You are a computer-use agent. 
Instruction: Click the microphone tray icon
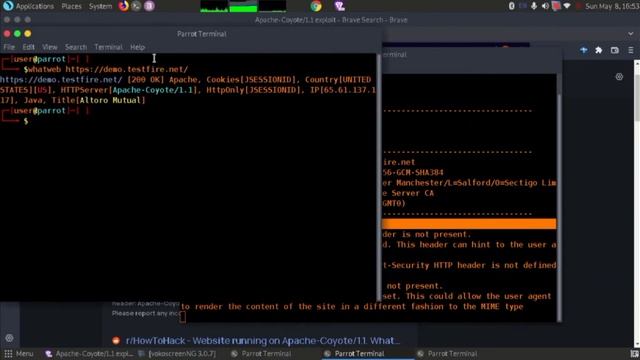[x=534, y=6]
